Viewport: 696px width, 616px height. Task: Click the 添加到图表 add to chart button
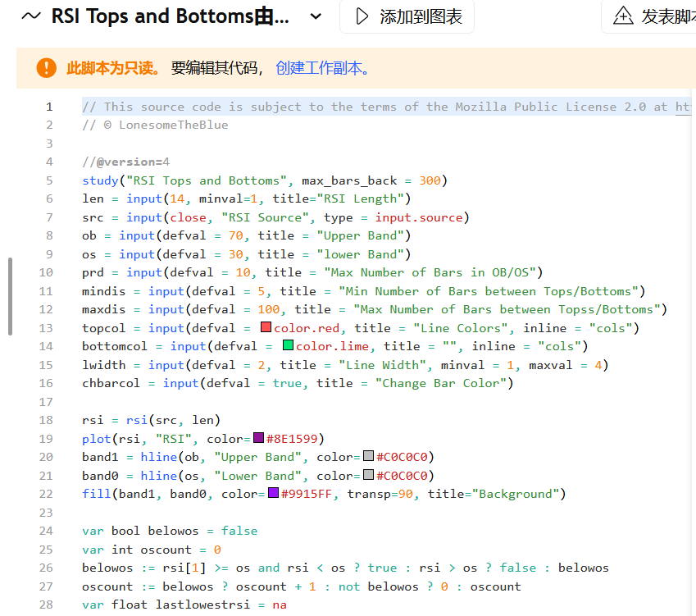(x=407, y=16)
